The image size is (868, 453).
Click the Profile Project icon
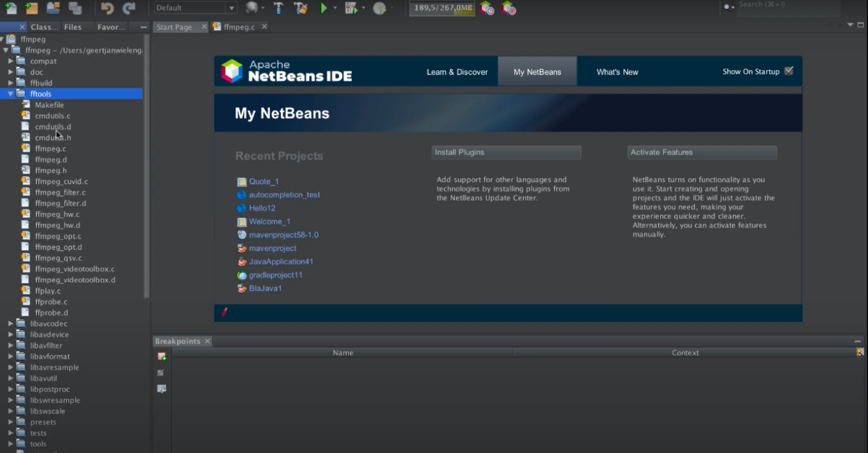379,8
